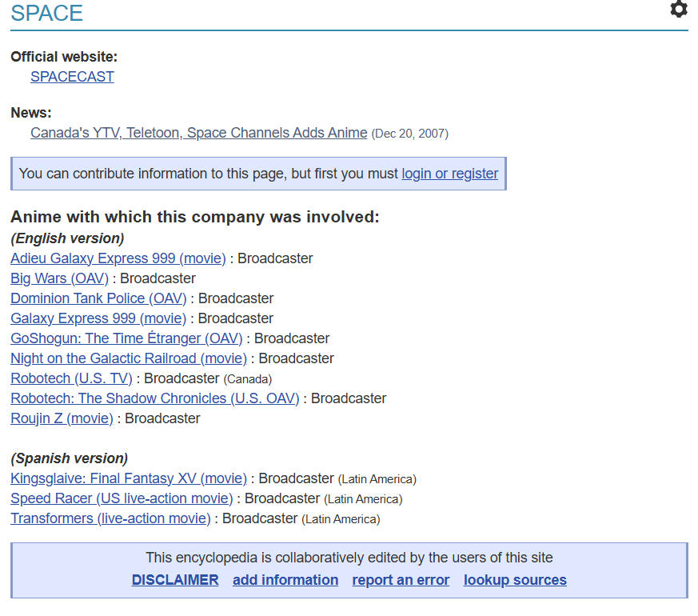Open the Robotech (U.S. TV) page
Image resolution: width=698 pixels, height=616 pixels.
pos(71,378)
